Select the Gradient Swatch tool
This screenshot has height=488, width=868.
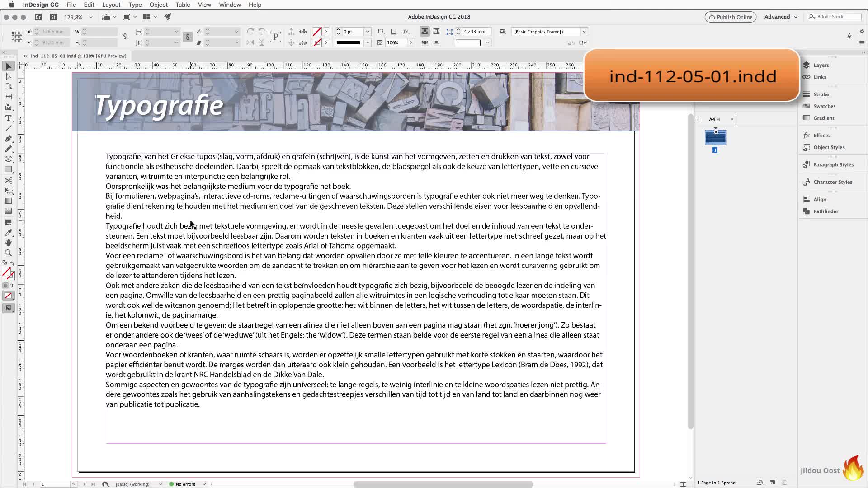8,201
